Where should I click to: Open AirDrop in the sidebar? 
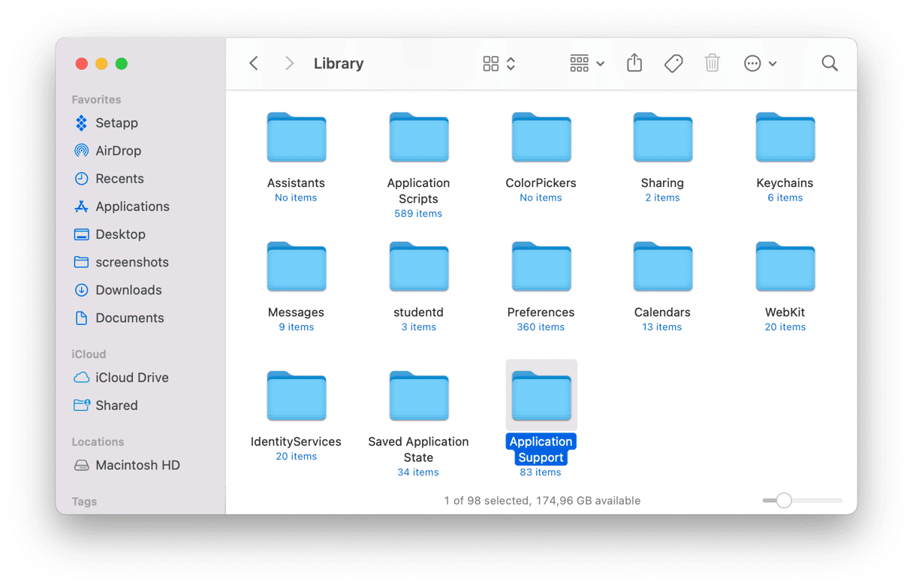pyautogui.click(x=118, y=151)
